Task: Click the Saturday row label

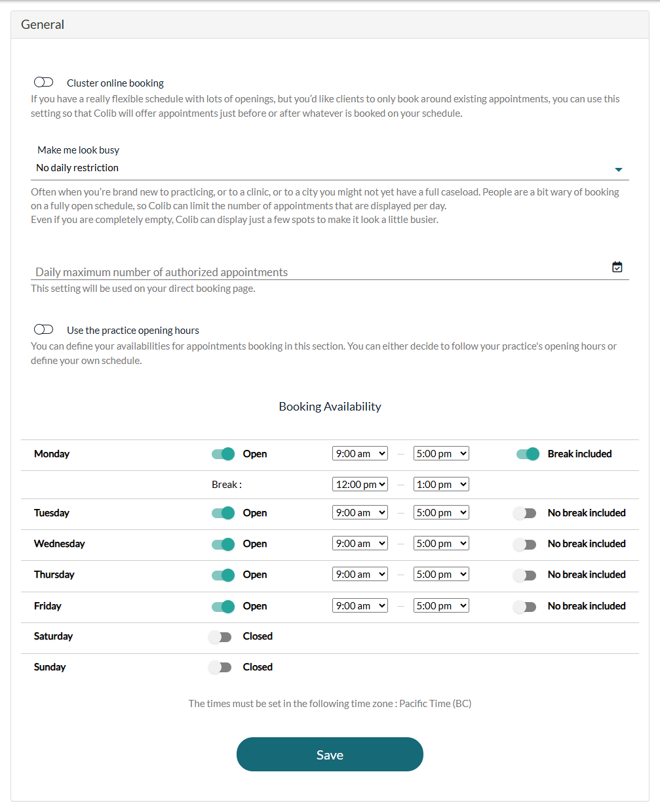Action: (x=53, y=636)
